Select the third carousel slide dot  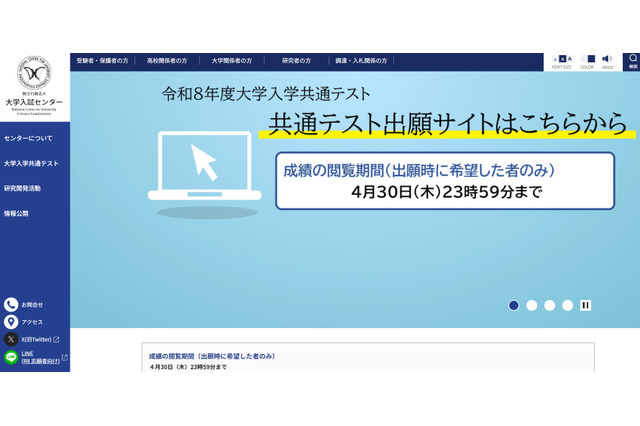[x=549, y=305]
